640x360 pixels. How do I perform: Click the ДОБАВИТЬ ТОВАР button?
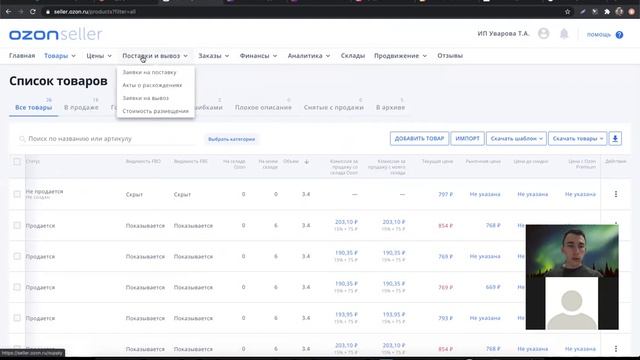(419, 138)
